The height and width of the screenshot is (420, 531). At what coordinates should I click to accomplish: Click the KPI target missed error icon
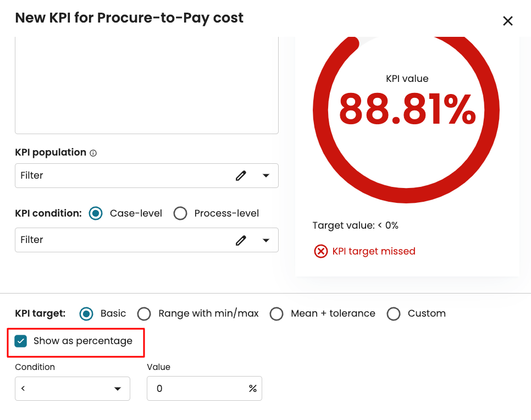tap(320, 251)
